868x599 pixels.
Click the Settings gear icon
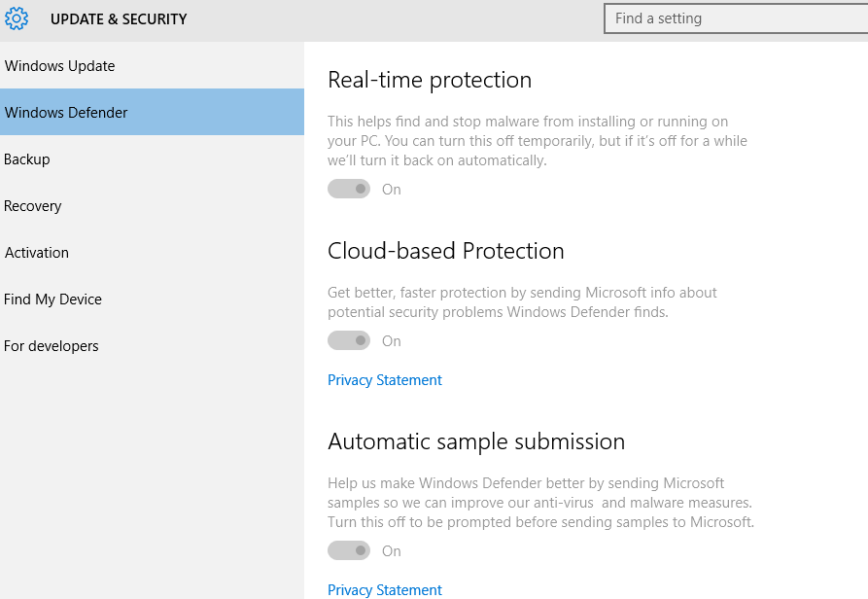(x=17, y=18)
